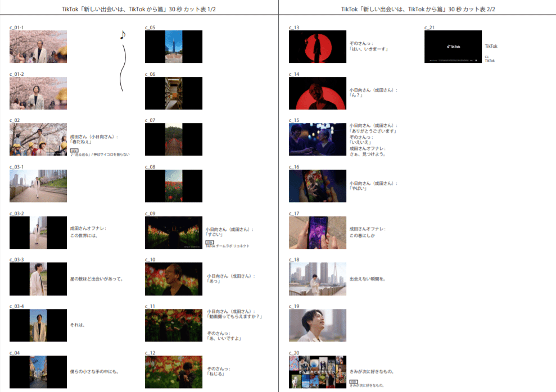Select the c_01-1 cherry blossom thumbnail
Screen dimensions: 556x392
(x=38, y=47)
